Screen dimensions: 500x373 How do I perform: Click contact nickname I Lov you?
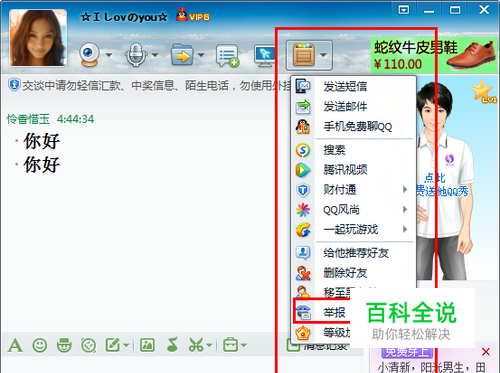click(x=124, y=17)
